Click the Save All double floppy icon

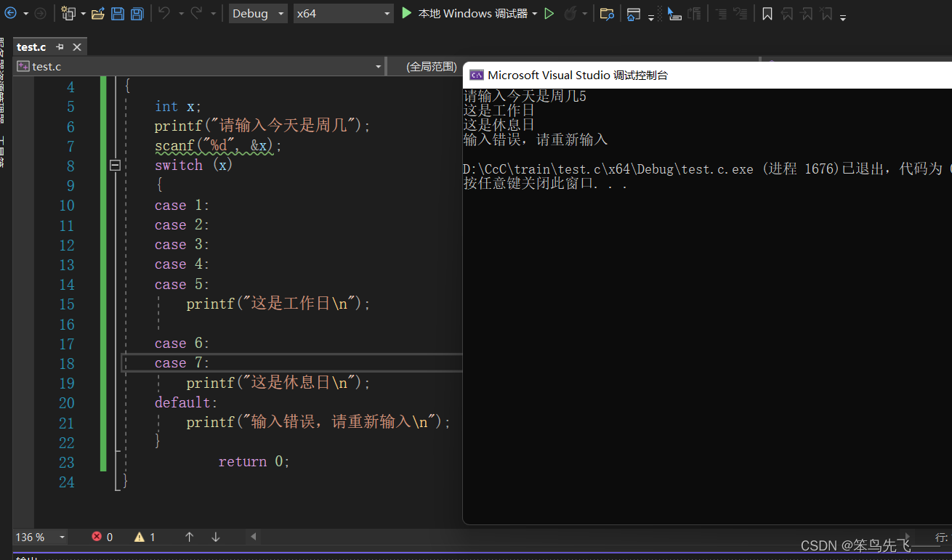(137, 13)
